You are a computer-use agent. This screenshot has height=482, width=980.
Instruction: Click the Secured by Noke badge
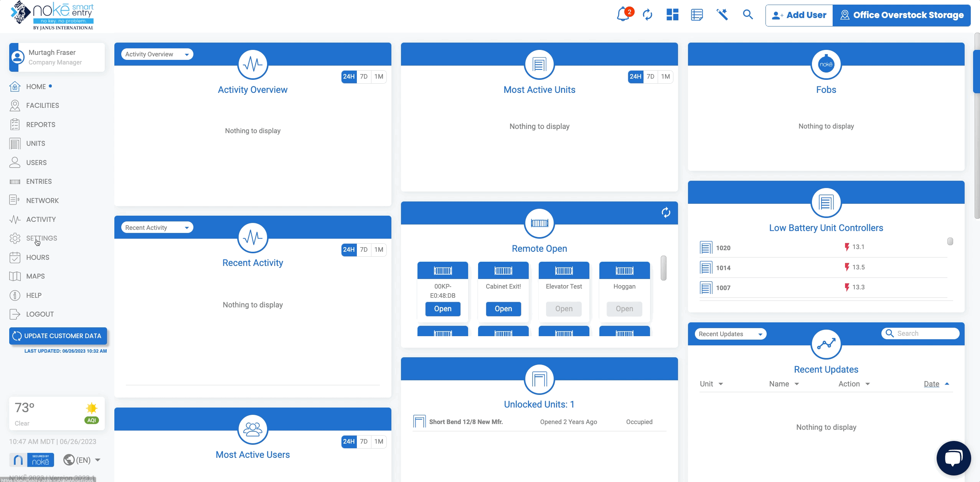coord(31,460)
